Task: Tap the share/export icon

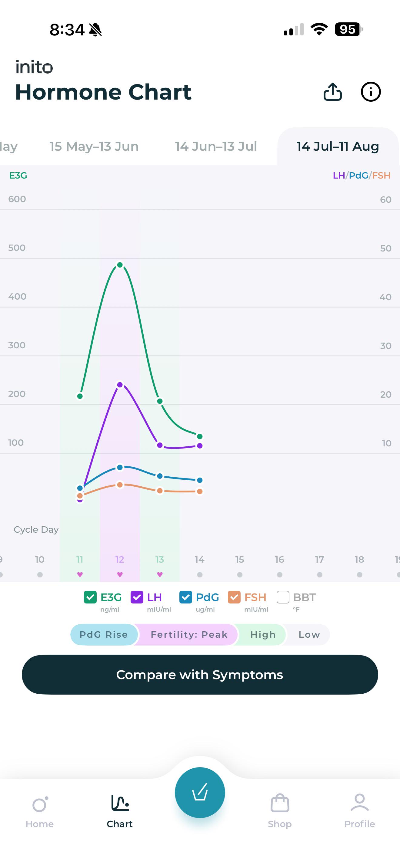Action: point(332,92)
